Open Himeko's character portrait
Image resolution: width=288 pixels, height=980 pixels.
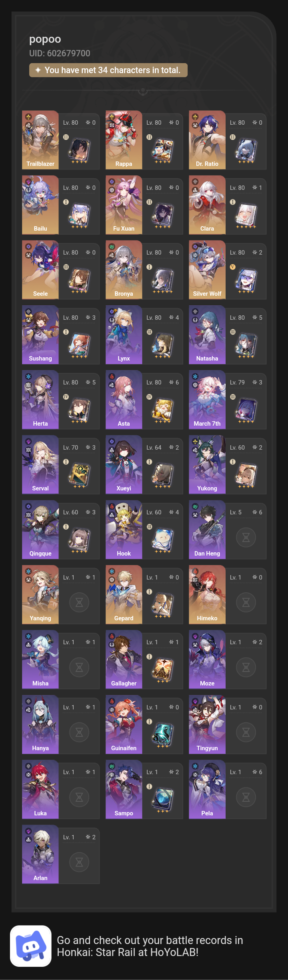click(207, 595)
